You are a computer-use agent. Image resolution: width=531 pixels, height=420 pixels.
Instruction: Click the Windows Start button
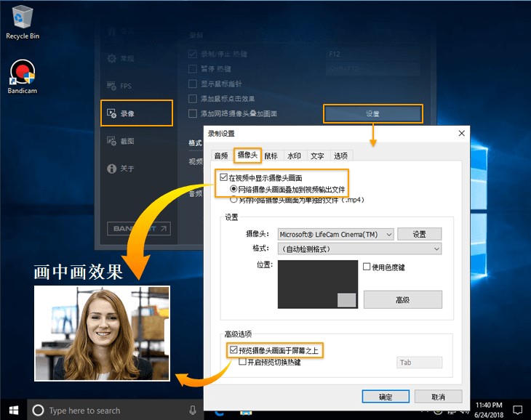point(13,410)
